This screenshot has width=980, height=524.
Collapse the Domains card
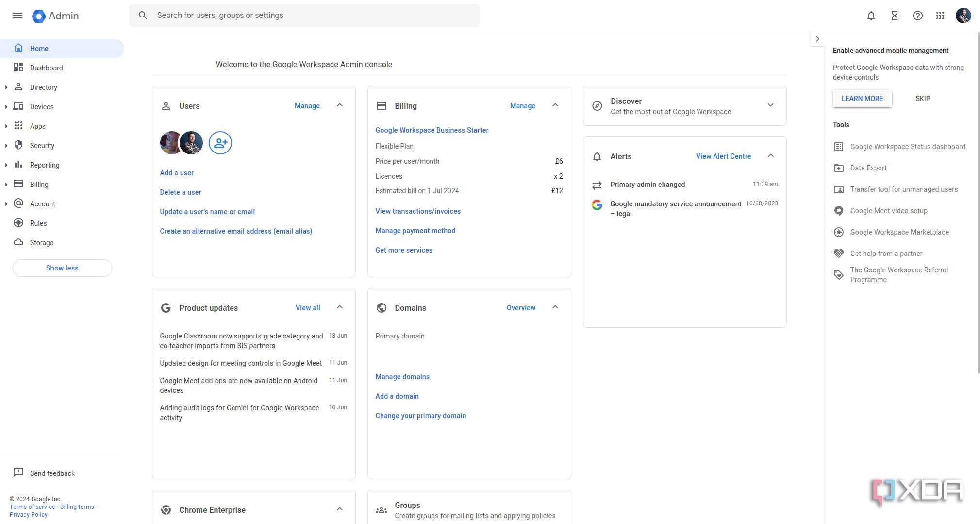click(555, 307)
